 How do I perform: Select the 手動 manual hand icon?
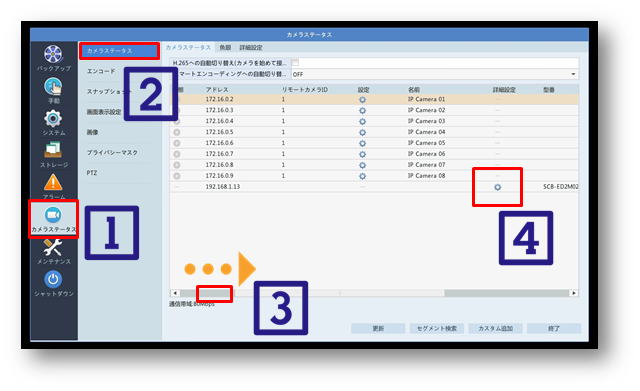pos(53,87)
